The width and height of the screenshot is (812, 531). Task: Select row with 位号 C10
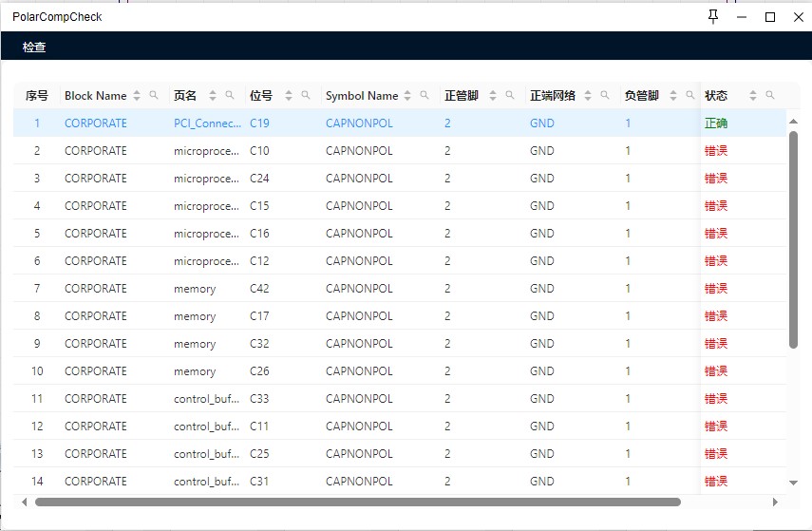pyautogui.click(x=400, y=151)
